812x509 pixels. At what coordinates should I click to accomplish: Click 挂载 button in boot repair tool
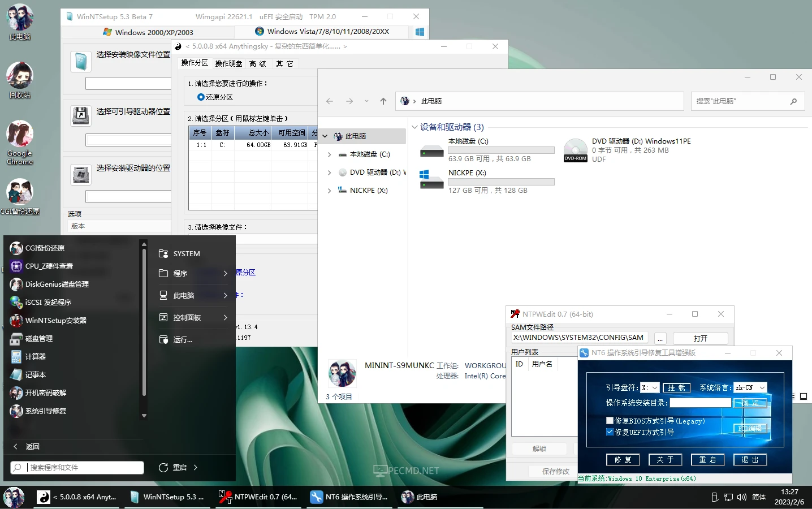[x=676, y=387]
